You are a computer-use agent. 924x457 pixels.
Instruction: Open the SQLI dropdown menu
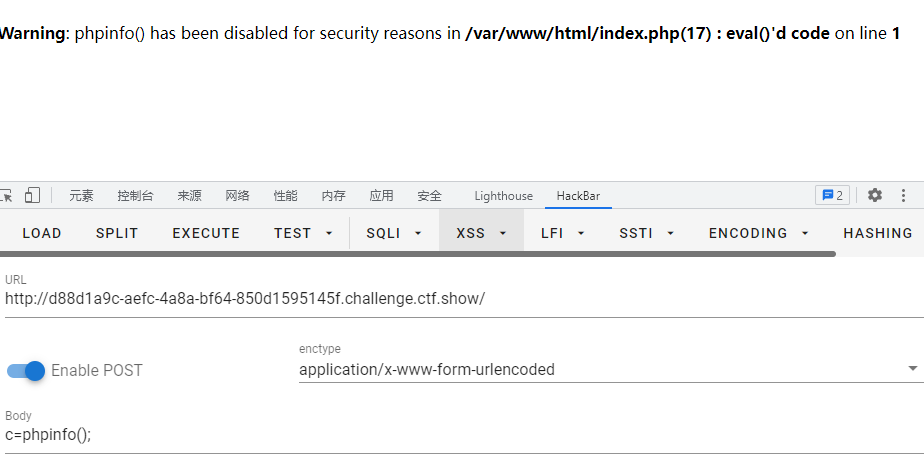394,233
